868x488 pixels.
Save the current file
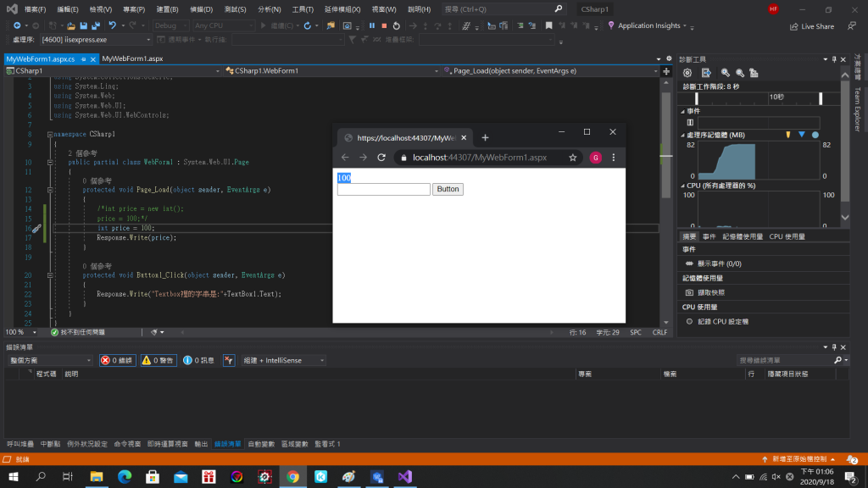click(x=84, y=25)
